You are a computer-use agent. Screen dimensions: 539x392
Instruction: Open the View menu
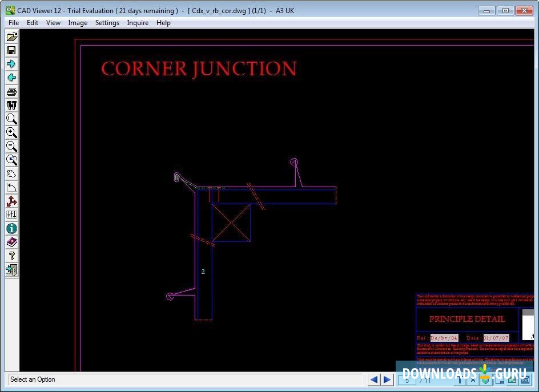coord(53,23)
